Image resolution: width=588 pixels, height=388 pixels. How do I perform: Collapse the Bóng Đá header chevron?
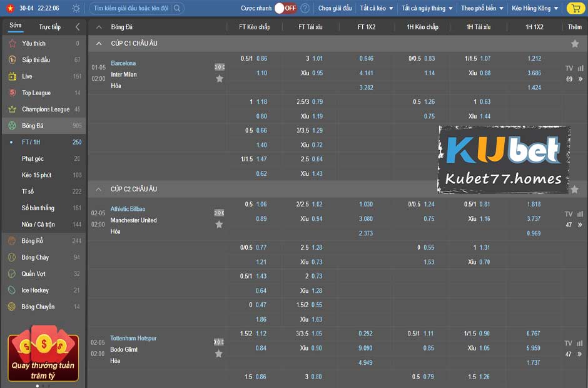(x=99, y=27)
